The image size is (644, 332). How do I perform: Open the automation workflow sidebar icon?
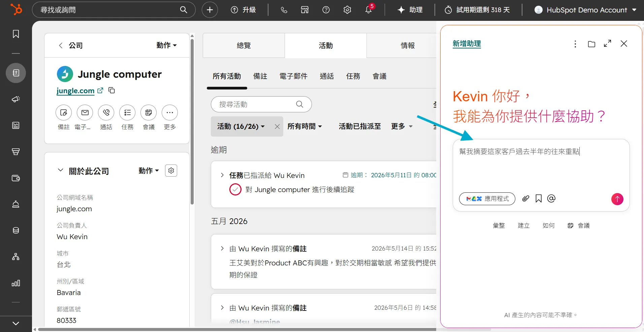(x=16, y=257)
